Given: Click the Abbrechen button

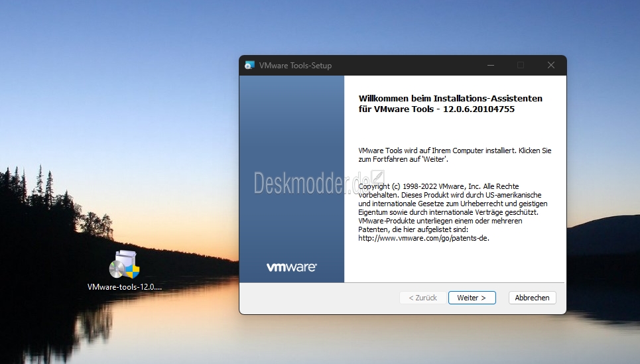Looking at the screenshot, I should (x=532, y=298).
